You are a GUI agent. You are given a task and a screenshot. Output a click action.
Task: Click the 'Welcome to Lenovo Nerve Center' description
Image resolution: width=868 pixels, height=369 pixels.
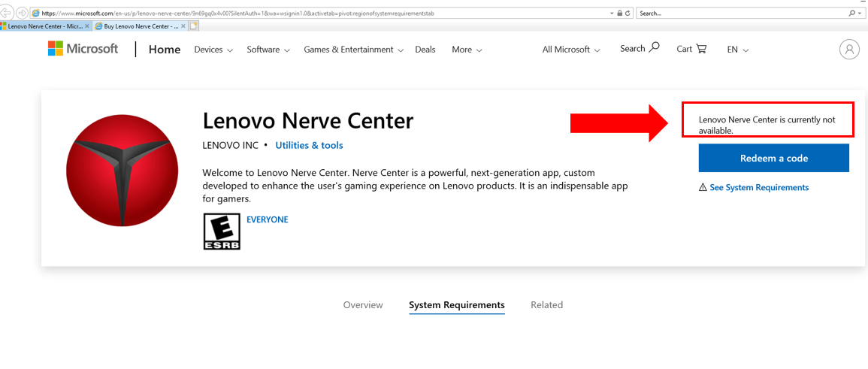(415, 186)
